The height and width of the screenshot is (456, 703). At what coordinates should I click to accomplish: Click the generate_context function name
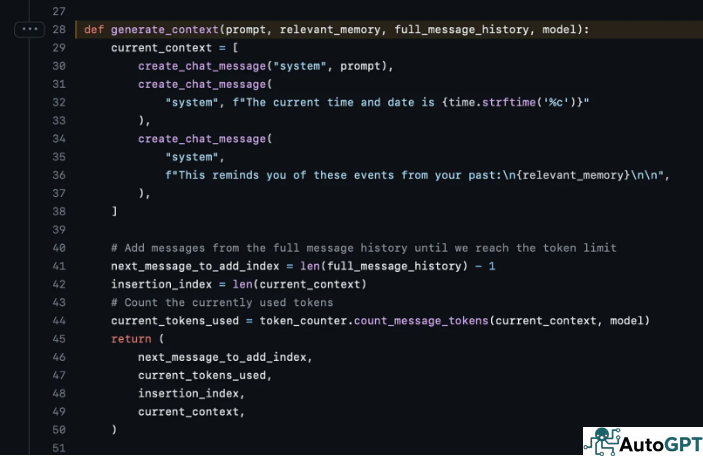click(159, 30)
